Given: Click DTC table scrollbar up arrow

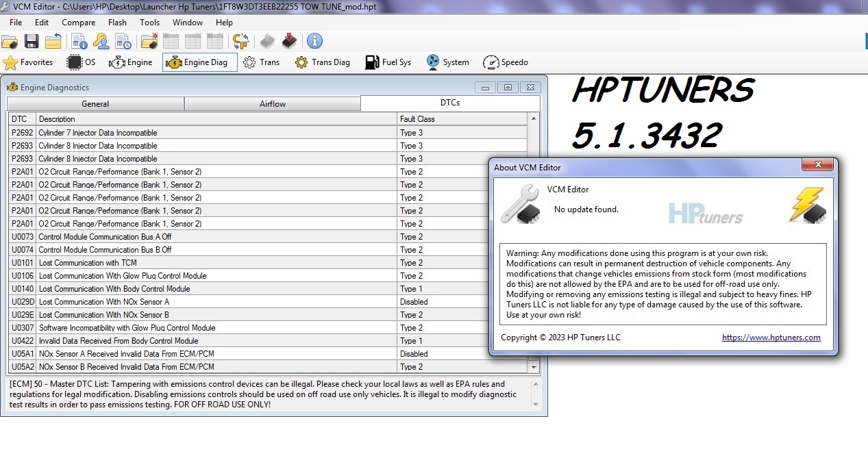Looking at the screenshot, I should click(x=534, y=119).
